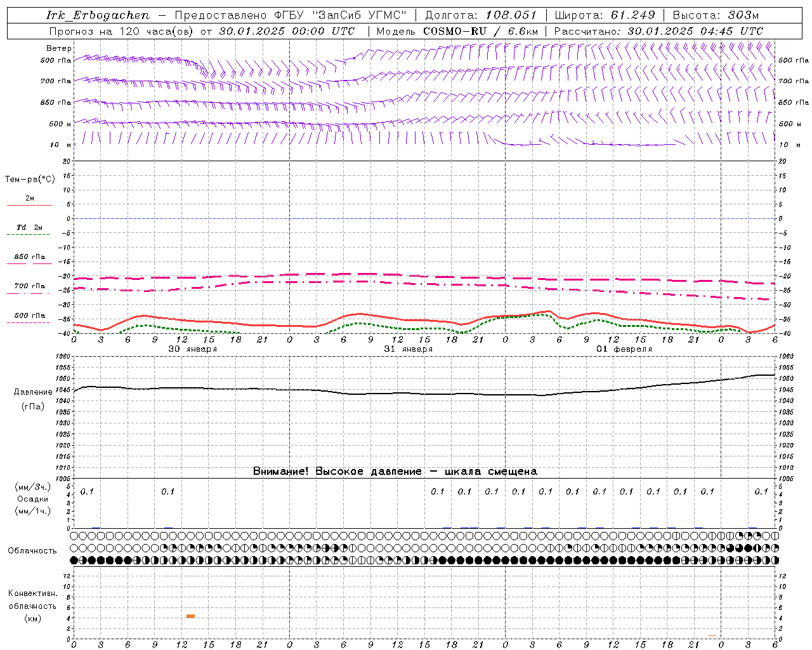Click the "Тем-ра(°C)" temperature panel label
This screenshot has height=650, width=812.
pyautogui.click(x=30, y=180)
